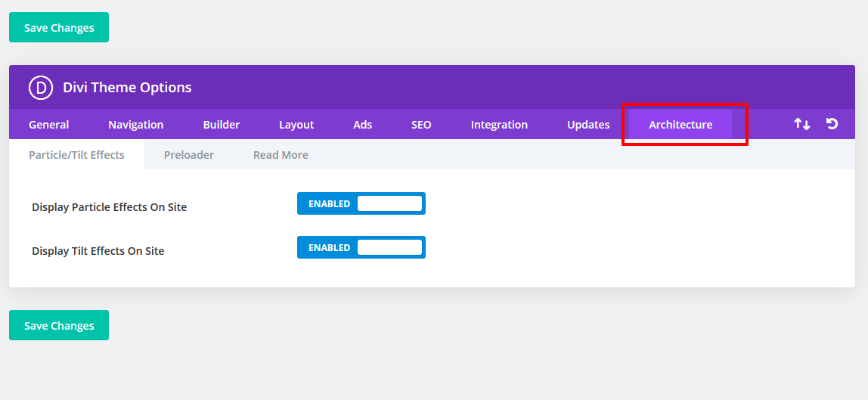Viewport: 868px width, 400px height.
Task: Open the Updates tab
Action: (x=588, y=125)
